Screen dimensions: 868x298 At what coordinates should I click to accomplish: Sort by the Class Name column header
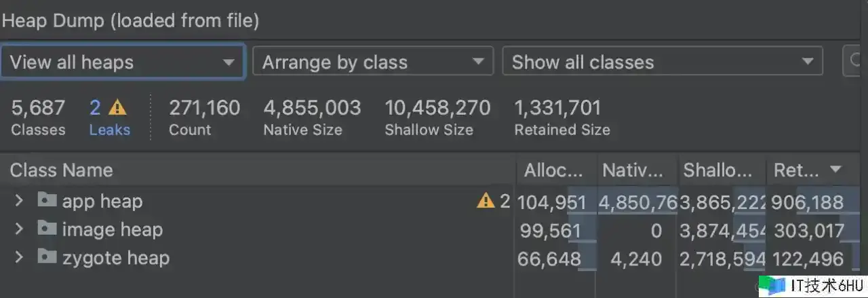(61, 170)
